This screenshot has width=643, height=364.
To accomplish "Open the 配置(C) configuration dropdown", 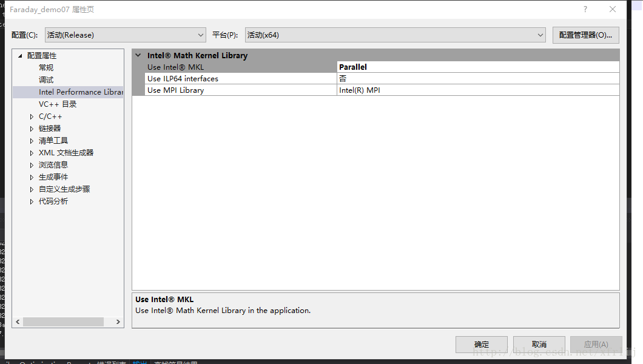I will pyautogui.click(x=125, y=35).
